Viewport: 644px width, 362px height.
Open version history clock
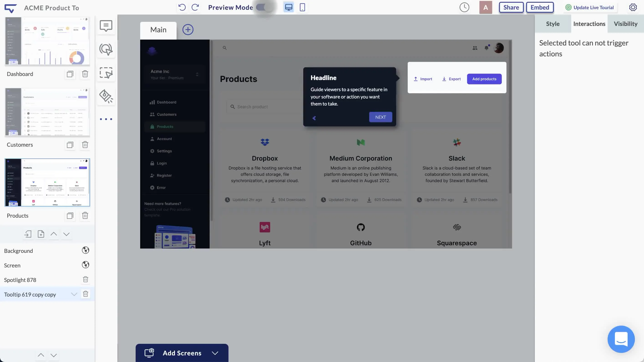464,7
